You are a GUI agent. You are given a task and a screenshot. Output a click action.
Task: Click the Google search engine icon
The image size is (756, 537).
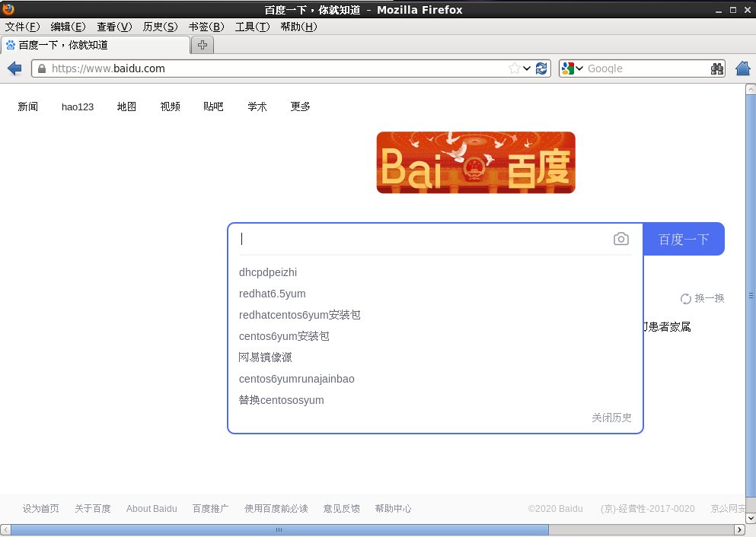(567, 68)
